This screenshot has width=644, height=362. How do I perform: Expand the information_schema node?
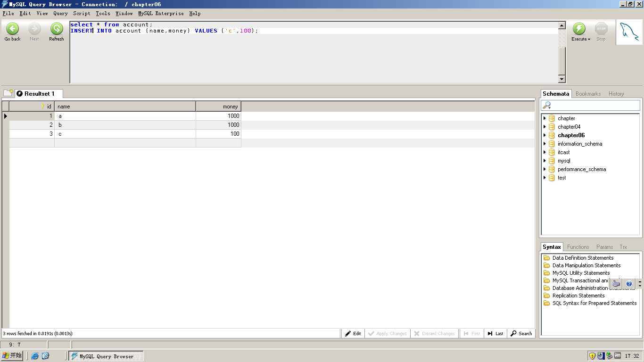[x=545, y=144]
